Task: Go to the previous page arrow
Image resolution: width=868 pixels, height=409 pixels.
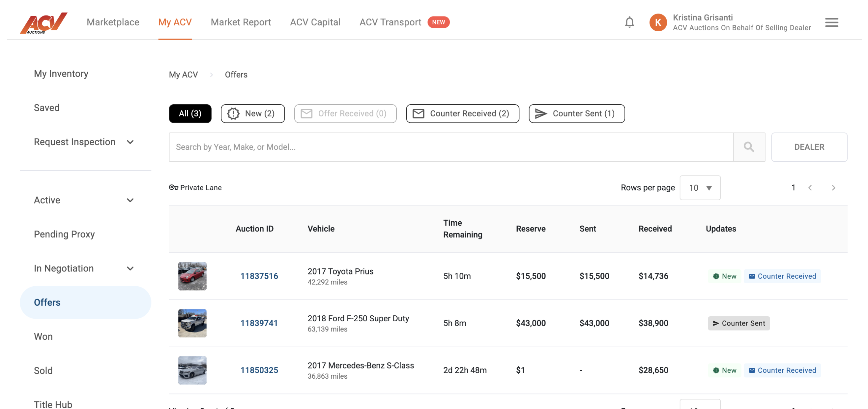Action: [810, 187]
